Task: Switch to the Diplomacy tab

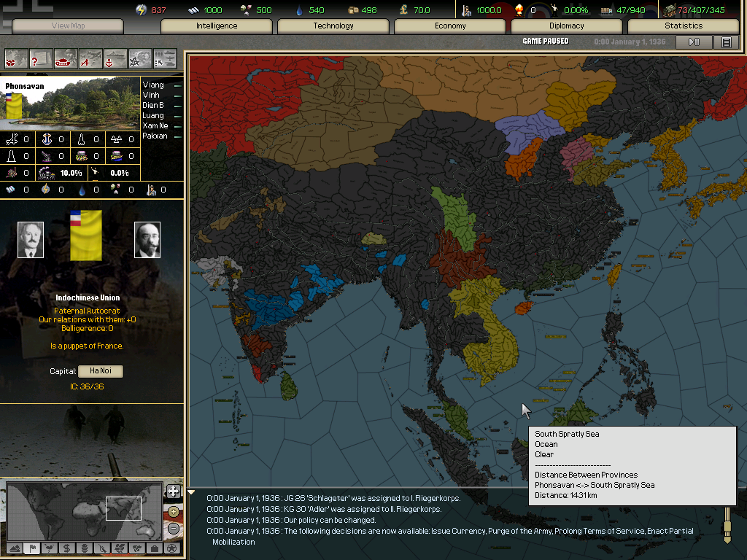Action: (565, 26)
